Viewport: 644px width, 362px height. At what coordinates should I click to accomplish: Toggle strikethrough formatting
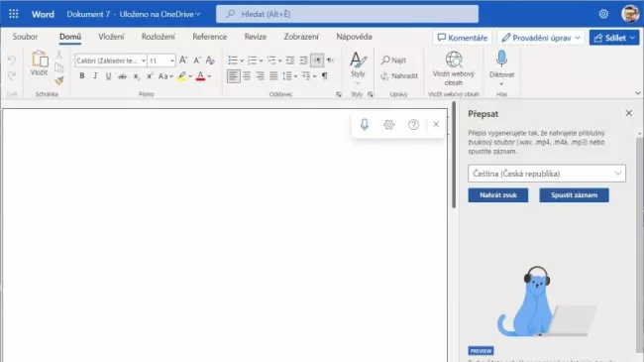[x=122, y=76]
